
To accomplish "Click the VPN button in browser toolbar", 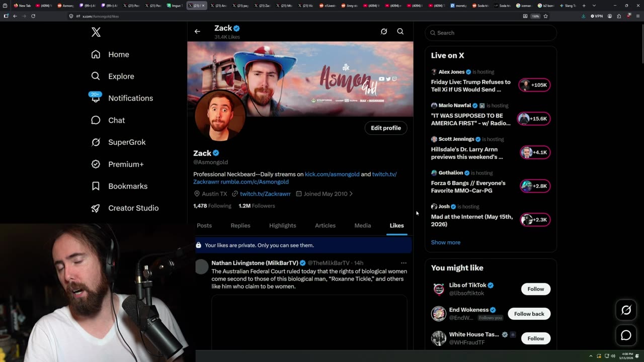I will coord(597,16).
